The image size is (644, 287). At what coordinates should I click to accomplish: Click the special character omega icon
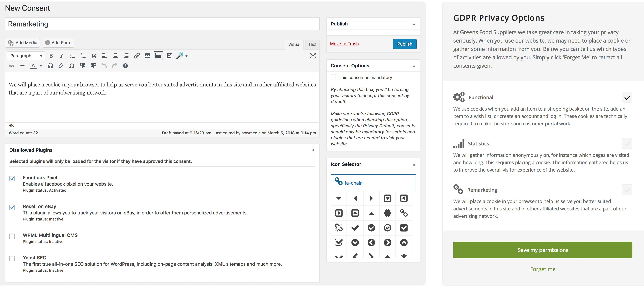click(x=72, y=66)
